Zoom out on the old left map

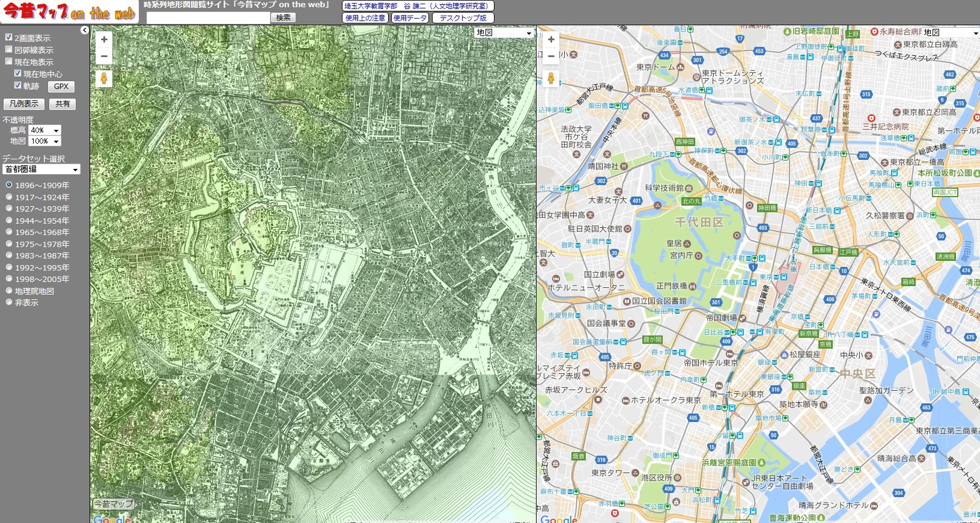click(x=104, y=56)
